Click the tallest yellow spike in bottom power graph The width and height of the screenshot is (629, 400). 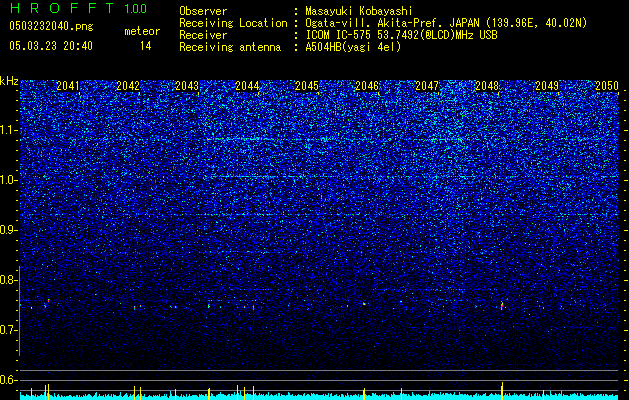(x=503, y=389)
